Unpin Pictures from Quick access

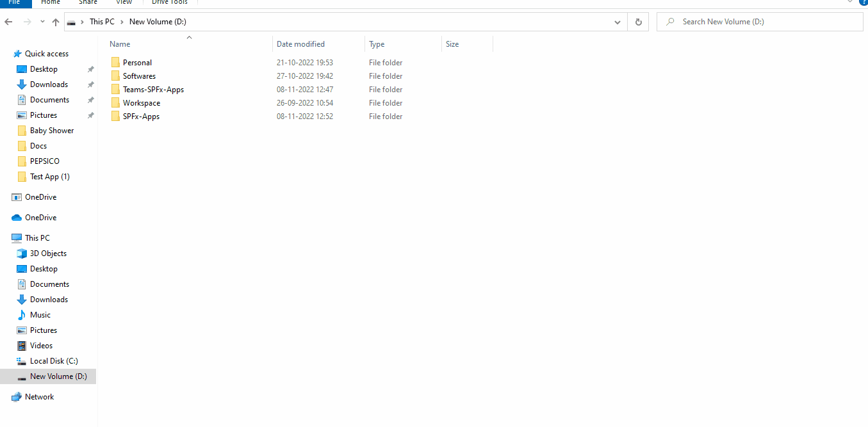(90, 115)
